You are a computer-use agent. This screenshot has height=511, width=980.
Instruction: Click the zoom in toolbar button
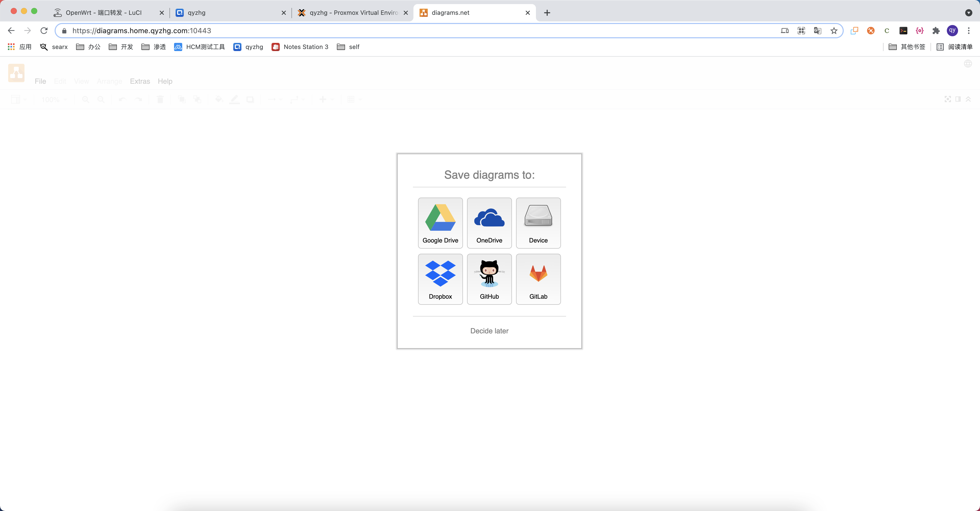(x=85, y=100)
